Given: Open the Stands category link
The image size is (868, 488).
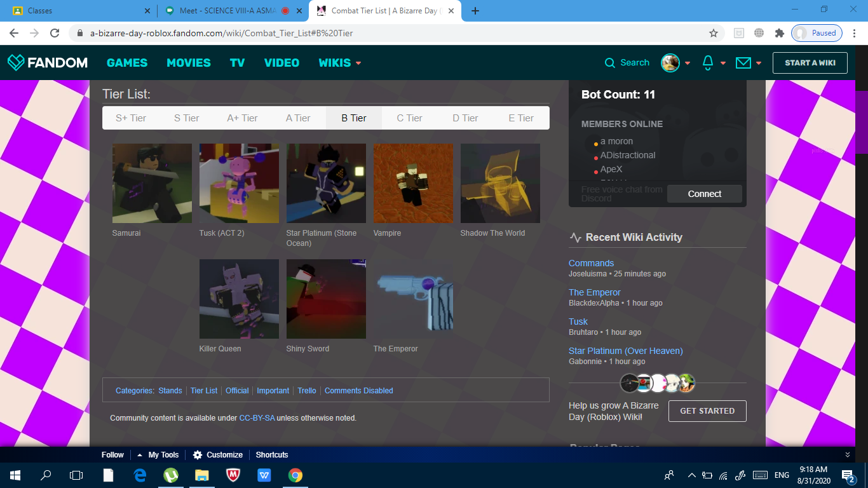Looking at the screenshot, I should [170, 391].
